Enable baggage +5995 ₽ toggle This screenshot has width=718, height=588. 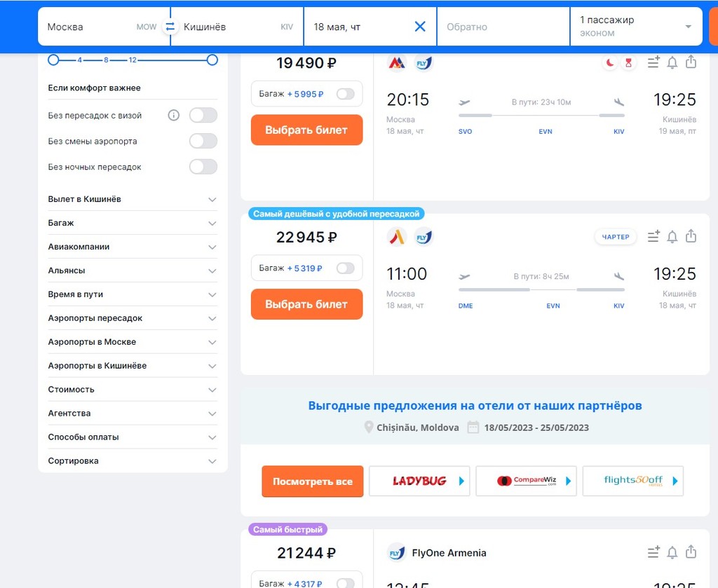point(345,94)
